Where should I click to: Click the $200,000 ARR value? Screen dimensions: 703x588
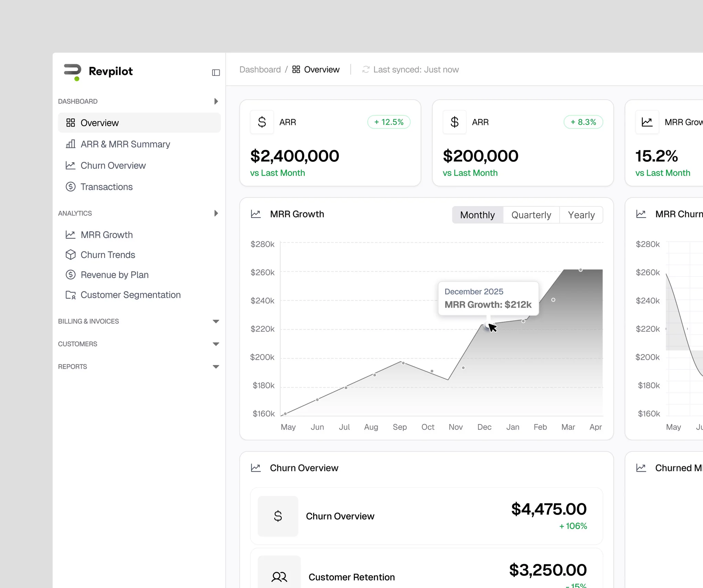click(x=481, y=156)
